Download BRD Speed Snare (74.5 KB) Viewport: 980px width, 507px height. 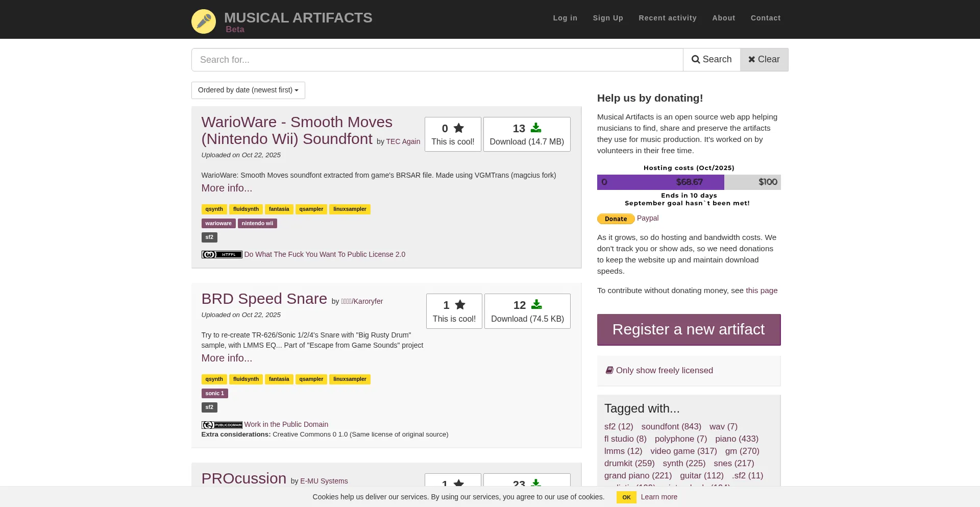coord(527,311)
